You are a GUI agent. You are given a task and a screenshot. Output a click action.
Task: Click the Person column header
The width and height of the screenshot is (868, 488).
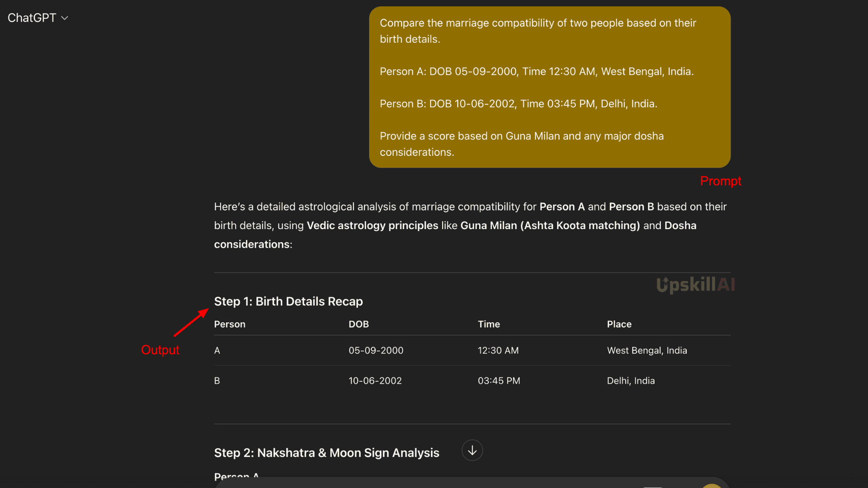[230, 324]
